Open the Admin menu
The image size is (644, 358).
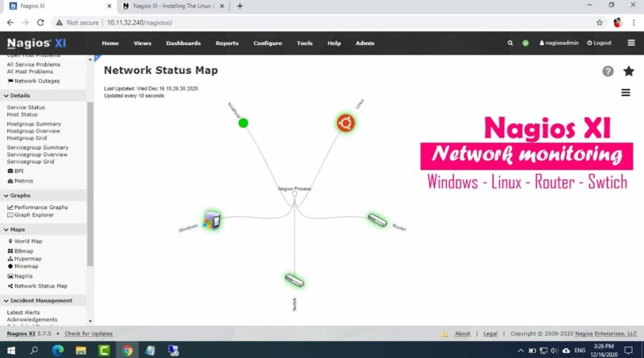pos(365,43)
